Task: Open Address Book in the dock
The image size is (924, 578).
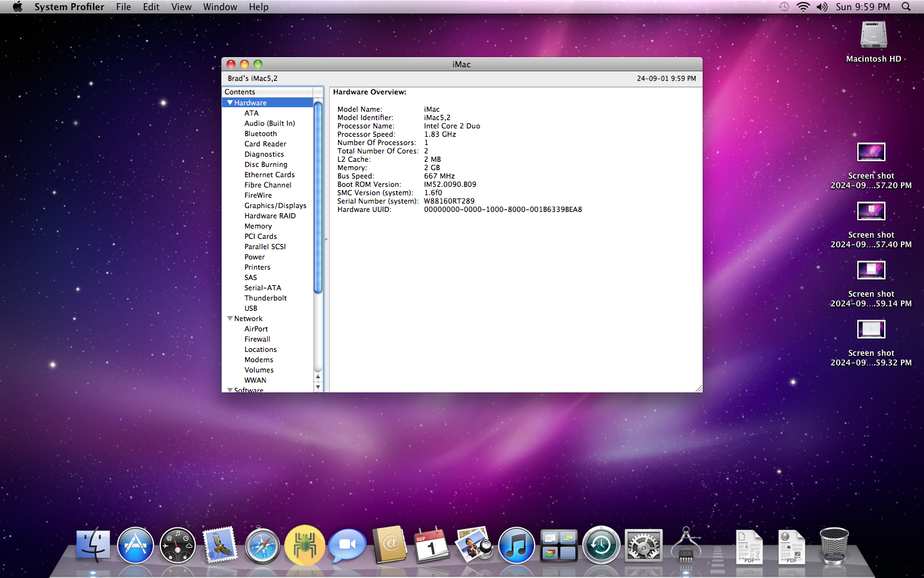Action: coord(390,545)
